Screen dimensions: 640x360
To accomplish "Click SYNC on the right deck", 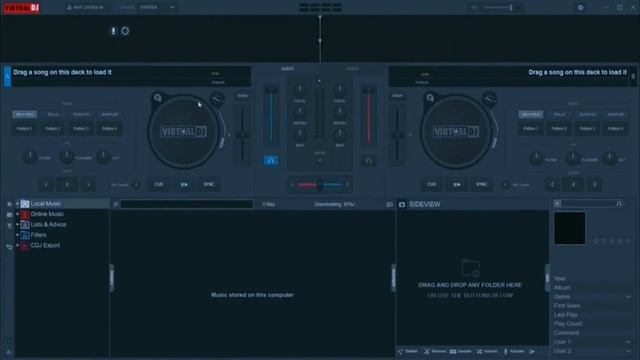I will pos(482,184).
